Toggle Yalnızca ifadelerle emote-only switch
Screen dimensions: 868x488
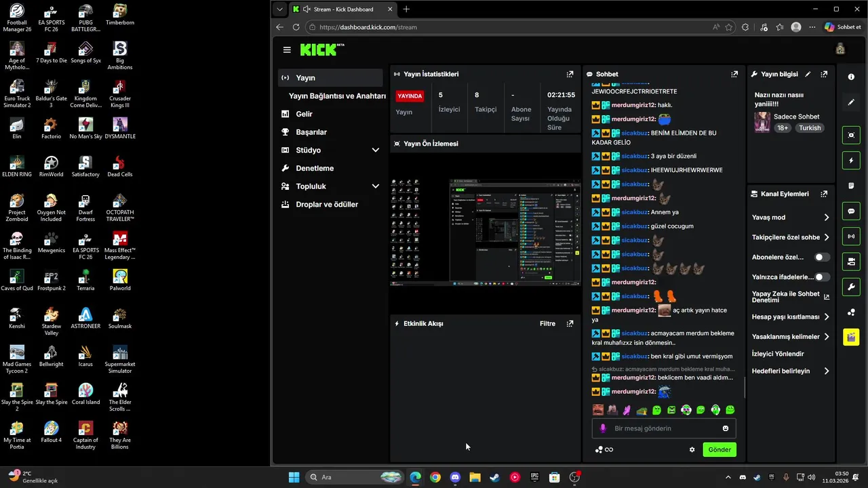coord(822,277)
